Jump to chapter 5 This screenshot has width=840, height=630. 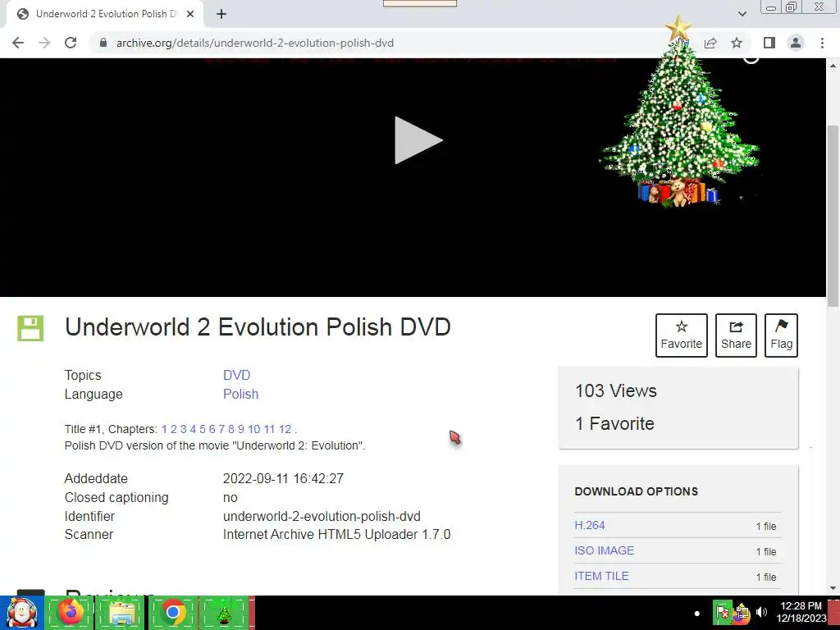[203, 429]
